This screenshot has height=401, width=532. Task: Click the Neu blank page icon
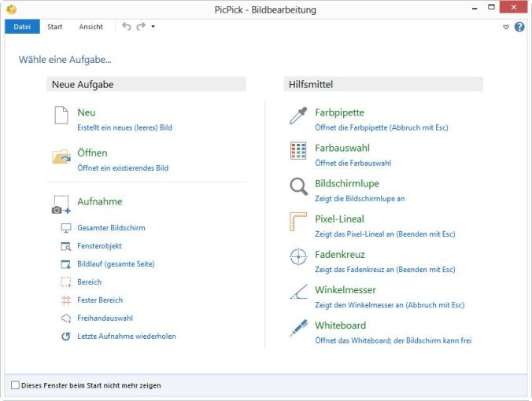tap(61, 116)
